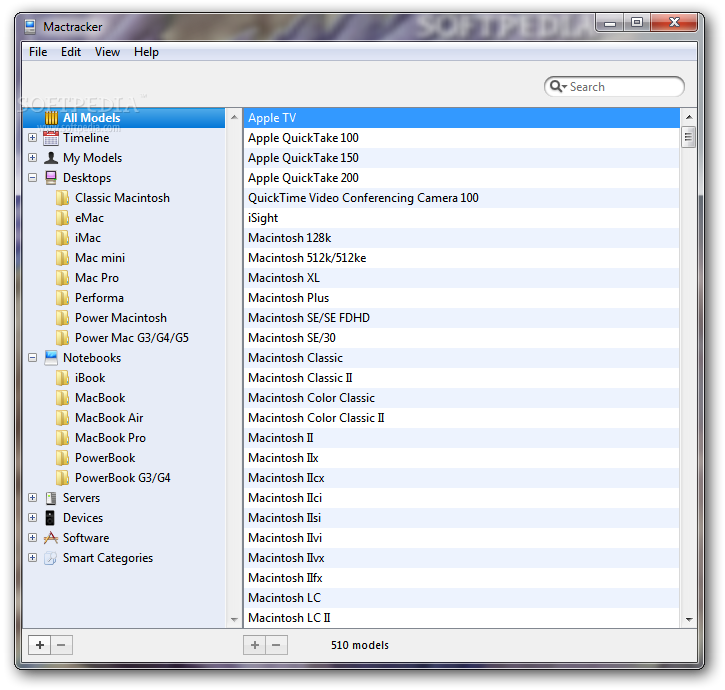The height and width of the screenshot is (690, 725).
Task: Select QuickTime Video Conferencing Camera 100
Action: tap(461, 198)
